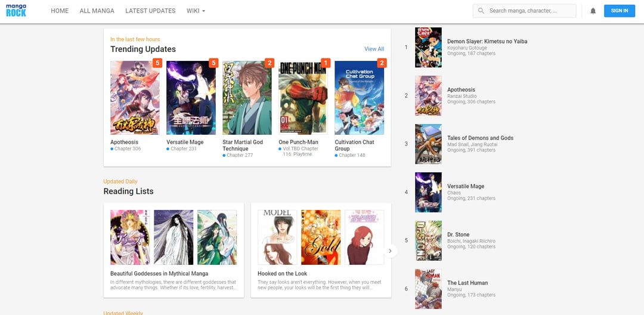
Task: Click the Gold cover in Hooked on the Look
Action: [321, 237]
